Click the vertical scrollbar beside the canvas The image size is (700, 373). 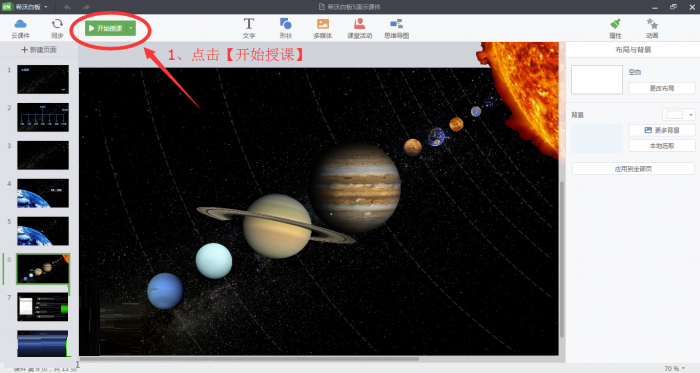(562, 259)
